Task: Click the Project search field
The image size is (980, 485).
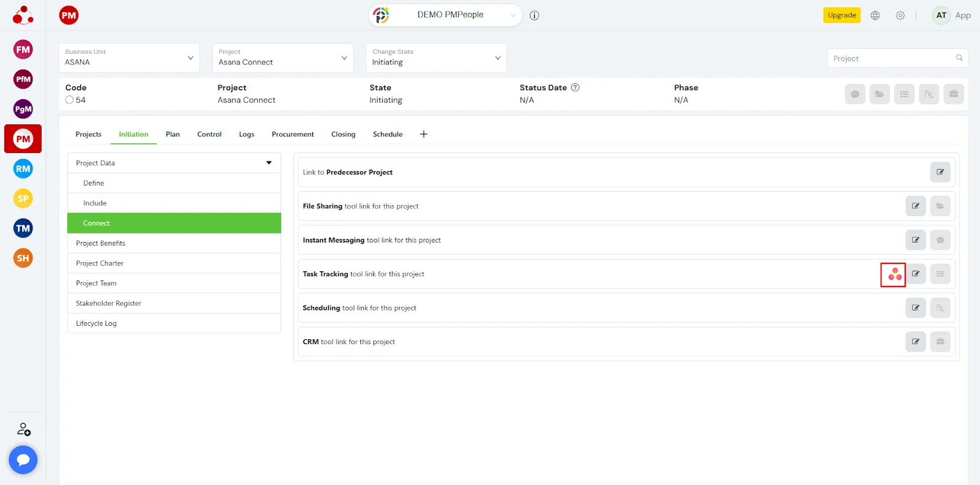Action: [891, 58]
